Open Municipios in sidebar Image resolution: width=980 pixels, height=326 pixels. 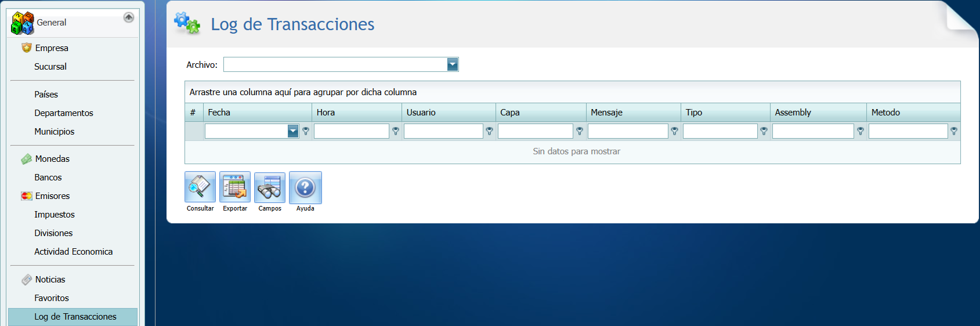(55, 132)
